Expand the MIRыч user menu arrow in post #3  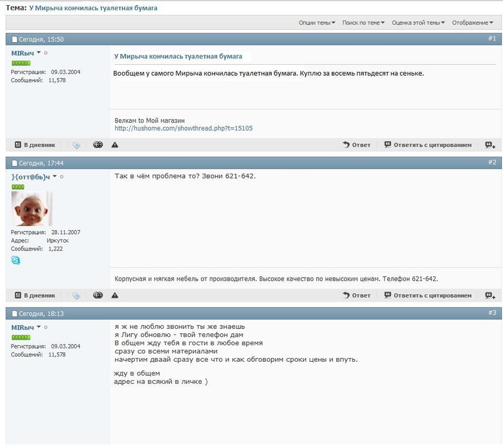click(39, 327)
